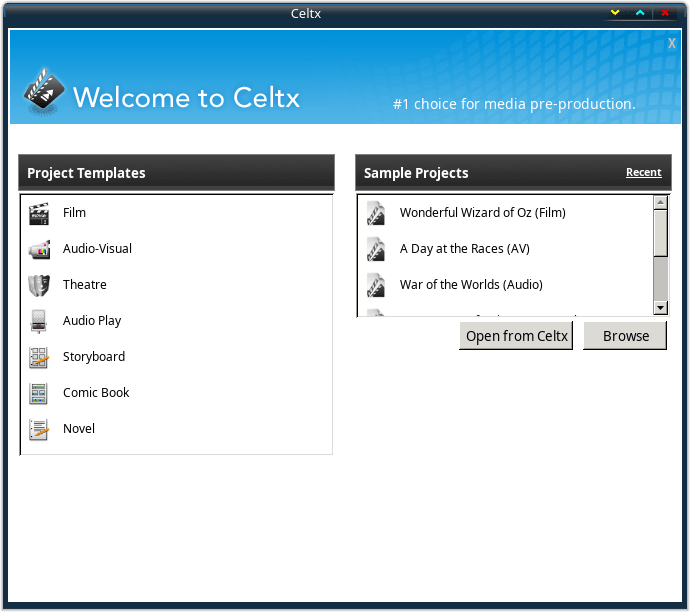Close the Celtx window with red X
This screenshot has width=690, height=612.
665,13
